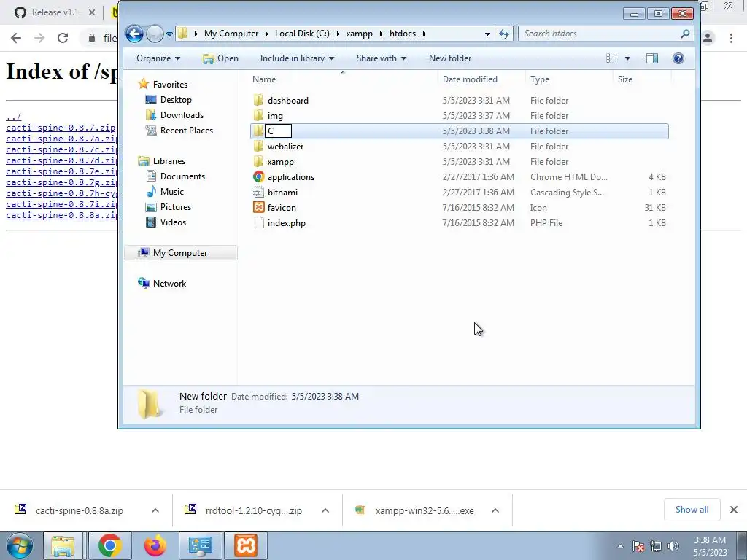Click My Computer breadcrumb segment

click(x=231, y=34)
